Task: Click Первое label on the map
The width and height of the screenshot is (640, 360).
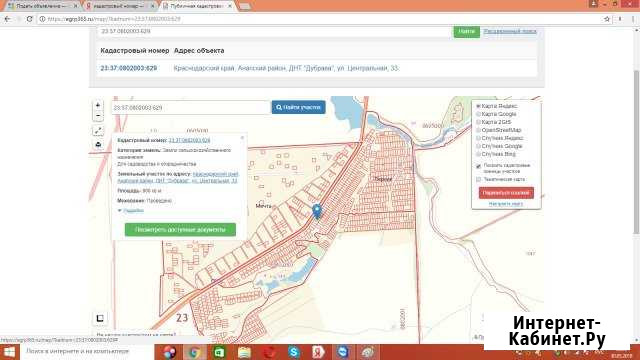Action: coord(382,179)
